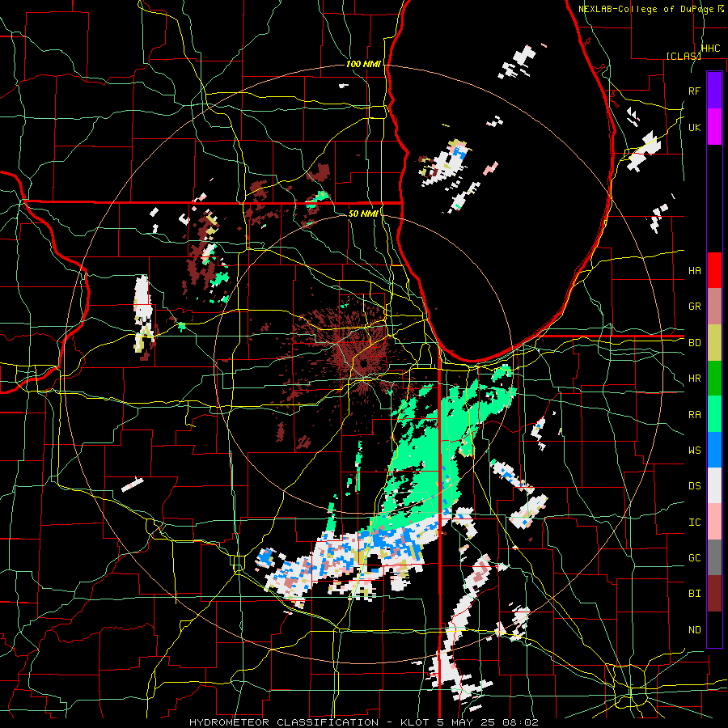Click the RA legend label text
This screenshot has width=728, height=728.
[x=694, y=415]
